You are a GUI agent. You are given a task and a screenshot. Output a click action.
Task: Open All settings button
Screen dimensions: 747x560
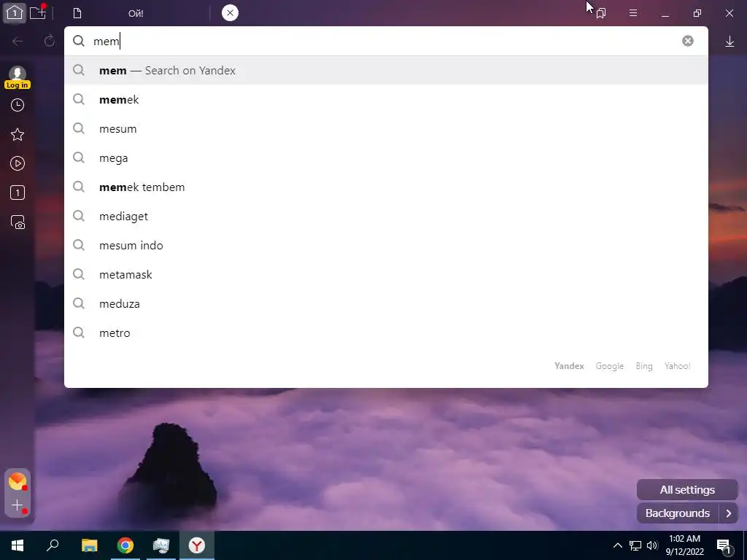point(687,489)
